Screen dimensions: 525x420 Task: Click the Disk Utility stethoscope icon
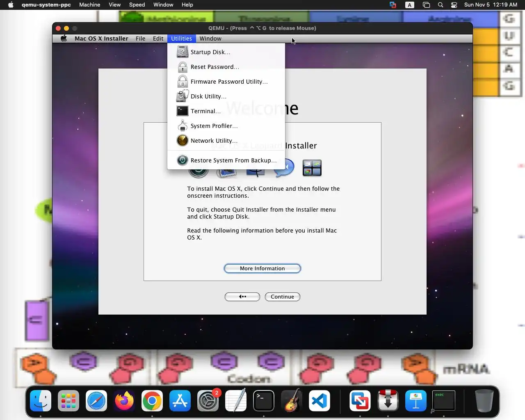tap(183, 96)
